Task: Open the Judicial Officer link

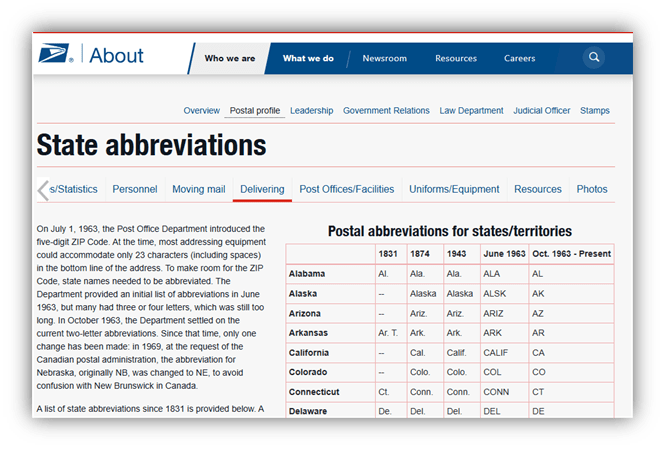Action: 542,111
